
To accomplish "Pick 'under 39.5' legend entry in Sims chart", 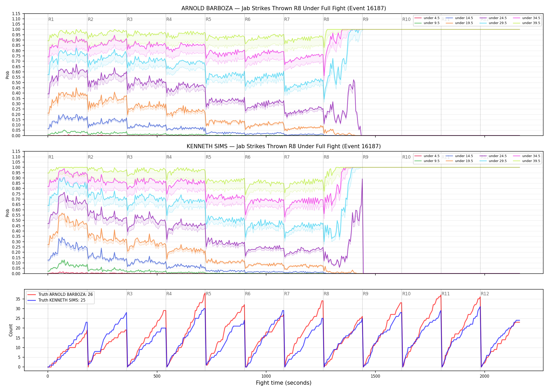I will (x=527, y=161).
